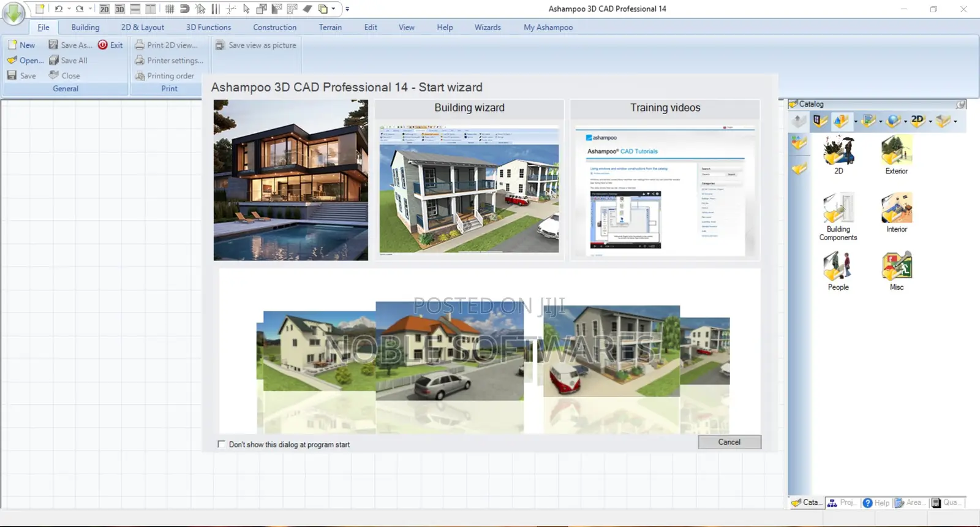The height and width of the screenshot is (527, 980).
Task: Open the My Ashampoo ribbon tab
Action: (548, 28)
